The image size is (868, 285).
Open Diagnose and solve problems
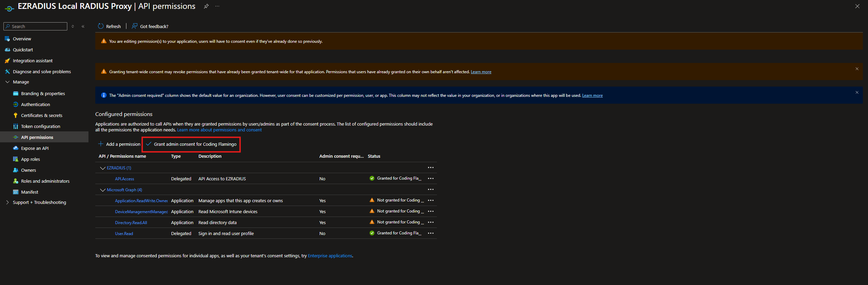coord(42,72)
